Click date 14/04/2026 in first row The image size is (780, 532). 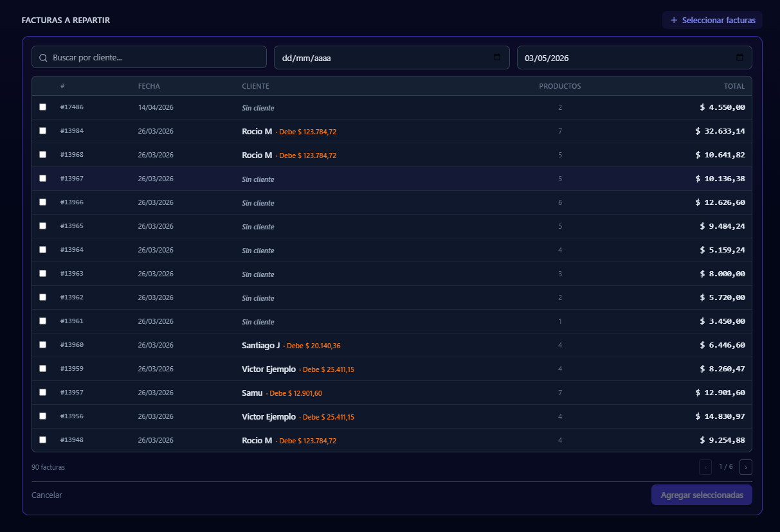(156, 107)
